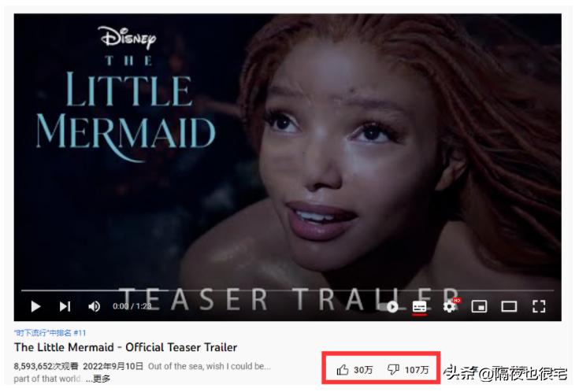The width and height of the screenshot is (579, 392).
Task: Click the 107万 dislike count
Action: tap(417, 370)
